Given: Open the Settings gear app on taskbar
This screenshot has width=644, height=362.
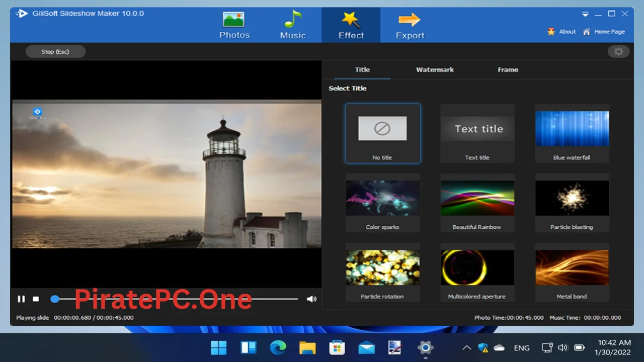Looking at the screenshot, I should pos(425,347).
